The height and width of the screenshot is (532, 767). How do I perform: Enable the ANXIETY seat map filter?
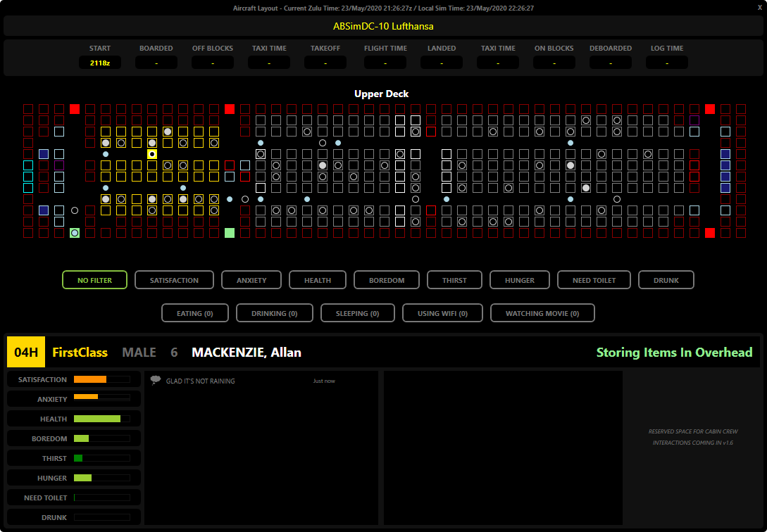[x=251, y=280]
